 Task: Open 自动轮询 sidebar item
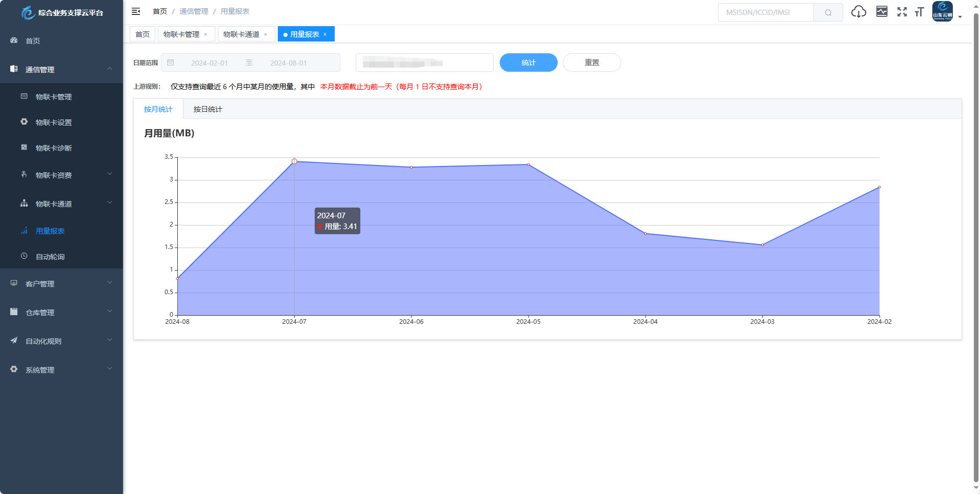point(62,256)
